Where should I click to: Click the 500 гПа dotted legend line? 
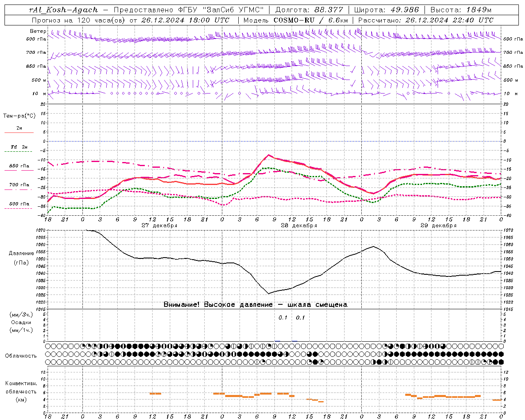pyautogui.click(x=19, y=208)
